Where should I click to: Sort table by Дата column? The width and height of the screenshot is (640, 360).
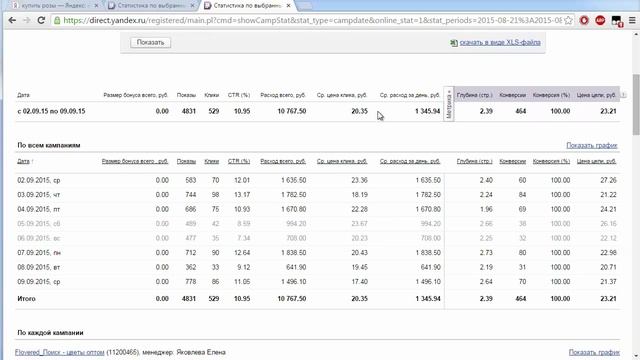click(x=23, y=161)
